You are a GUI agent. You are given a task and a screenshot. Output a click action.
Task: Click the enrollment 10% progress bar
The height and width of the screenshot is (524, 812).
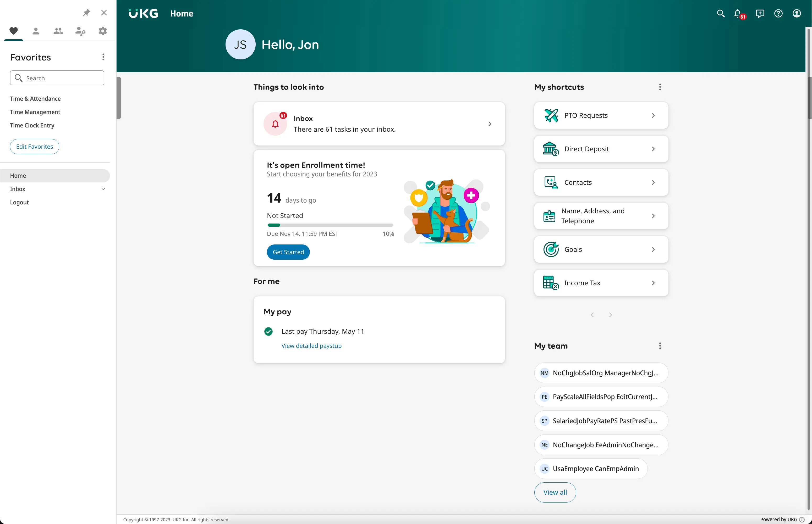[330, 225]
